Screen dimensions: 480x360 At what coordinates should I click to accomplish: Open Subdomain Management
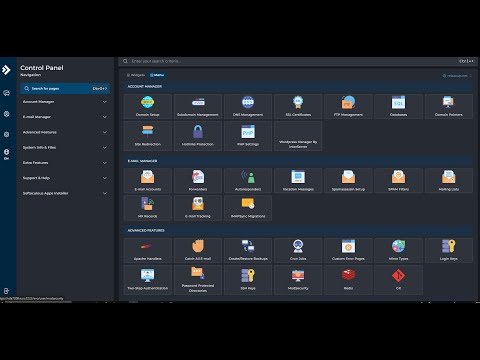[x=198, y=106]
